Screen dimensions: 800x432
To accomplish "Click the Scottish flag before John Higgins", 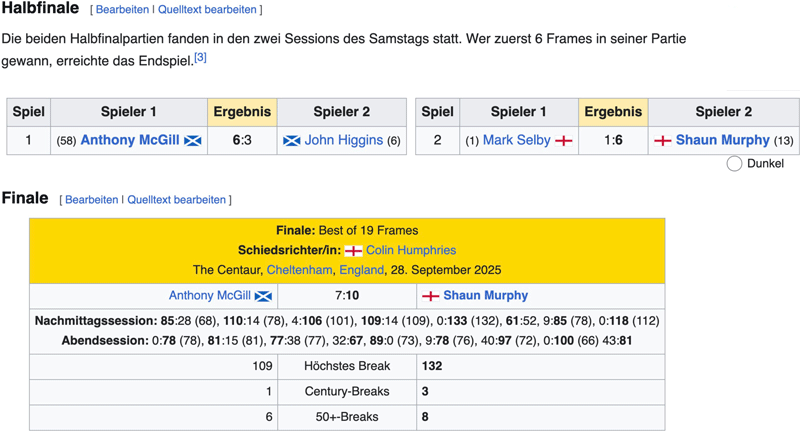I will 292,141.
